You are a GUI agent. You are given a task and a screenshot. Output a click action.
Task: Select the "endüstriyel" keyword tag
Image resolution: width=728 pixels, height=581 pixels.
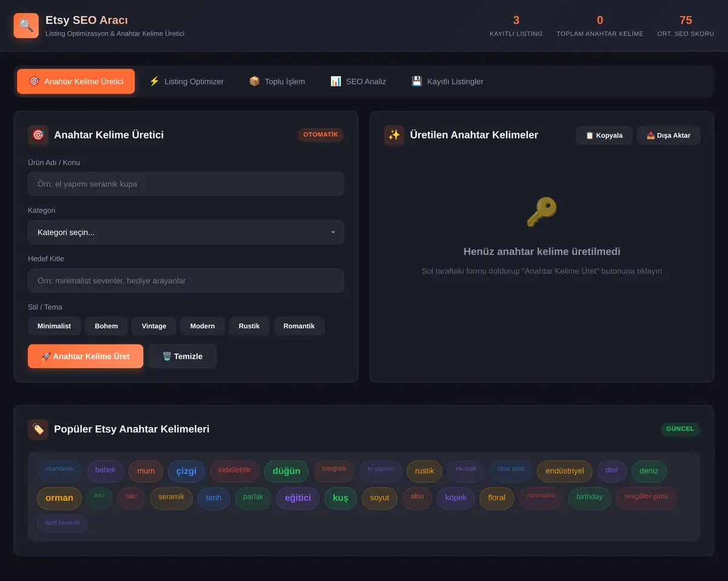click(x=565, y=471)
